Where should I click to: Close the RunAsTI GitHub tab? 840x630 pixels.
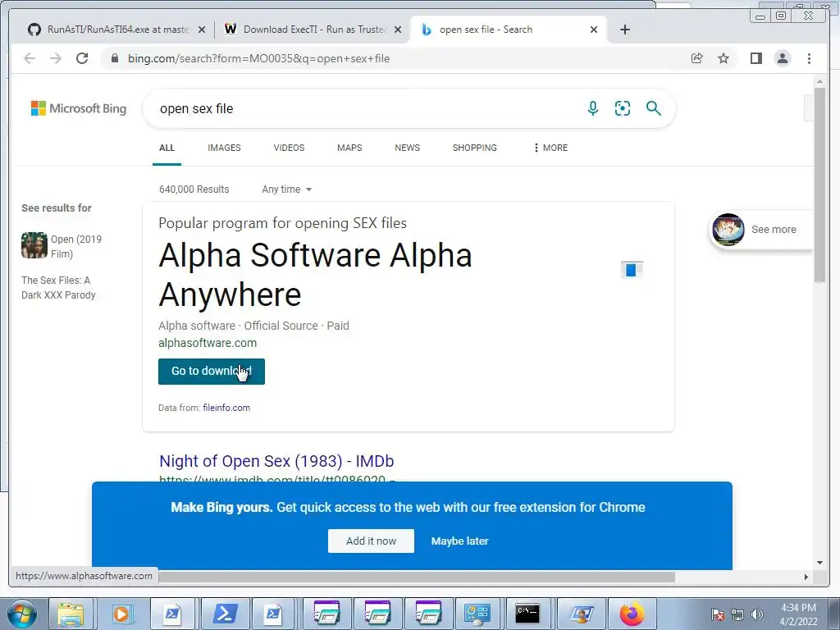click(x=202, y=30)
